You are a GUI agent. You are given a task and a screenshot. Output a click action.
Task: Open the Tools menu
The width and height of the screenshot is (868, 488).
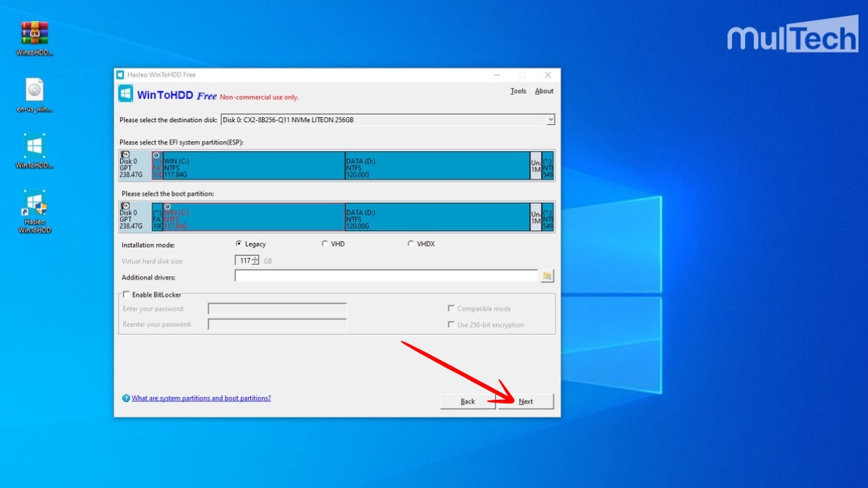pyautogui.click(x=518, y=91)
